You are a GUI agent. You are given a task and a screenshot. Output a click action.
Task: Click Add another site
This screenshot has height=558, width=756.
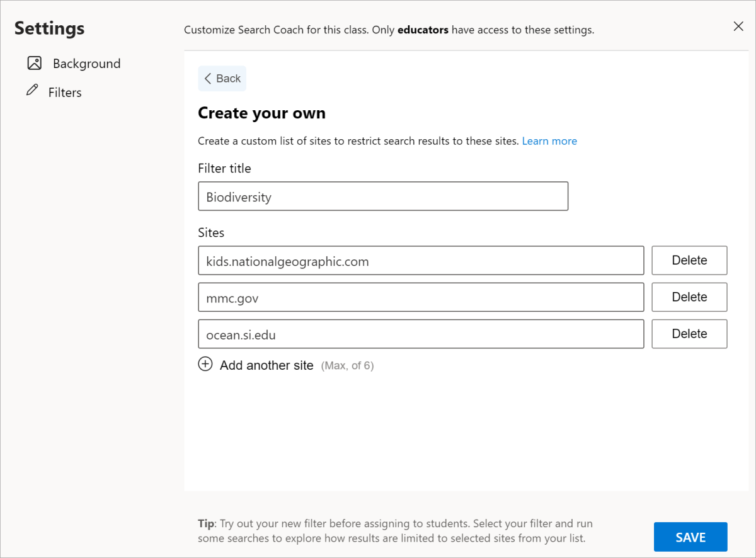tap(266, 365)
